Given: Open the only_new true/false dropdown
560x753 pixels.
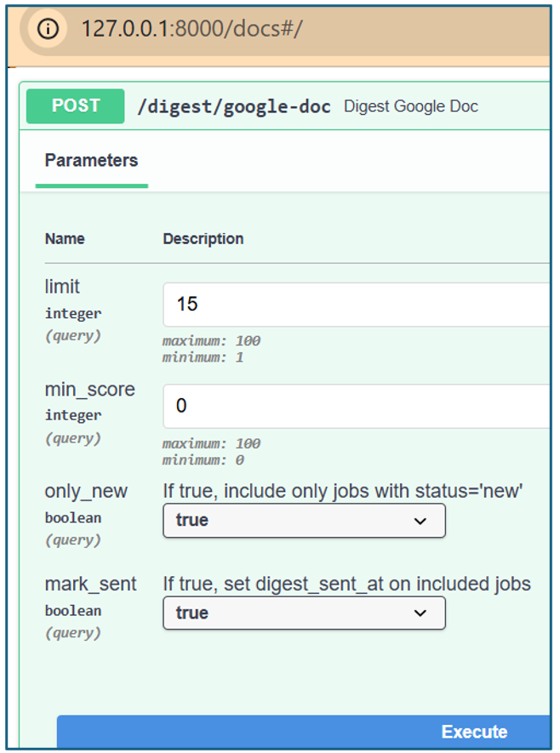Looking at the screenshot, I should point(304,521).
